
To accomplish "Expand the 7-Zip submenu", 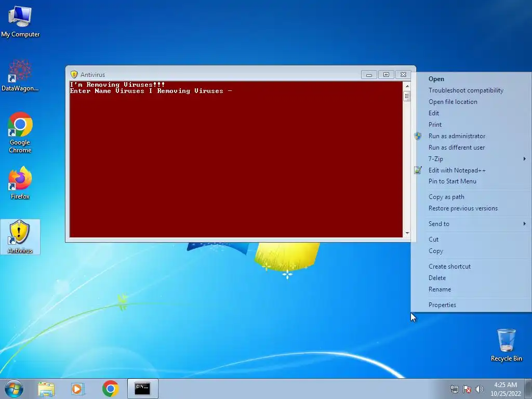I will tap(471, 159).
